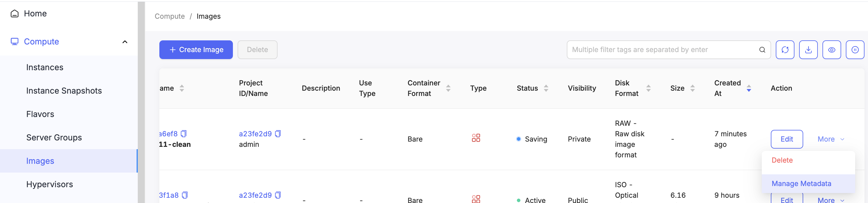868x203 pixels.
Task: Click the disabled Delete button
Action: click(257, 50)
